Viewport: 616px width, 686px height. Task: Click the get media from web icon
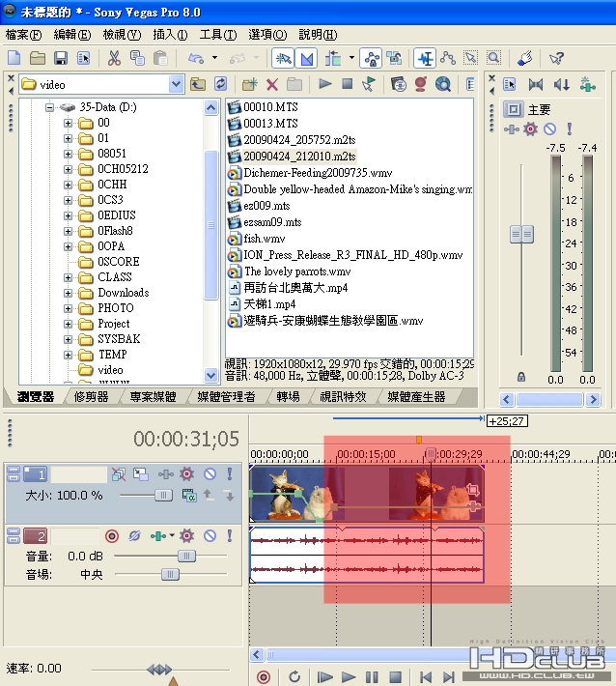442,84
